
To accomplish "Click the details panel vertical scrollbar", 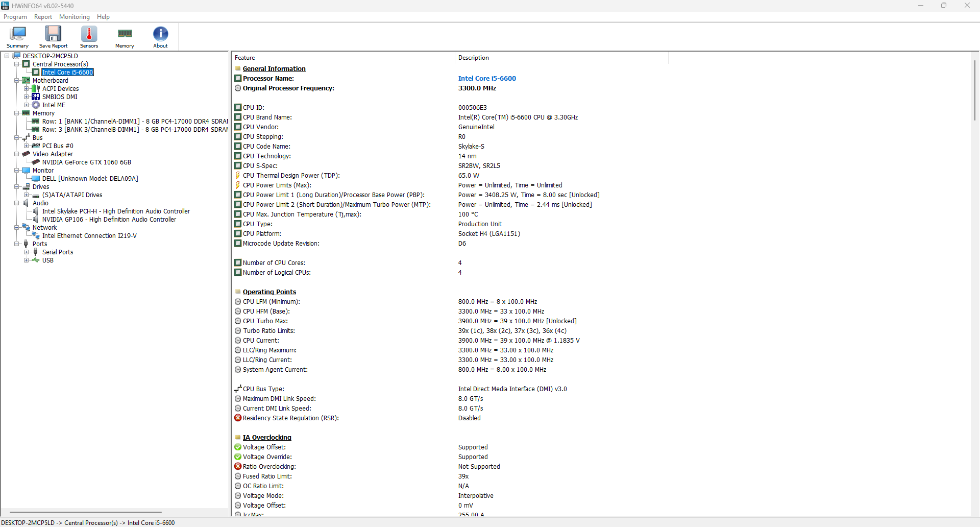I will pos(975,90).
